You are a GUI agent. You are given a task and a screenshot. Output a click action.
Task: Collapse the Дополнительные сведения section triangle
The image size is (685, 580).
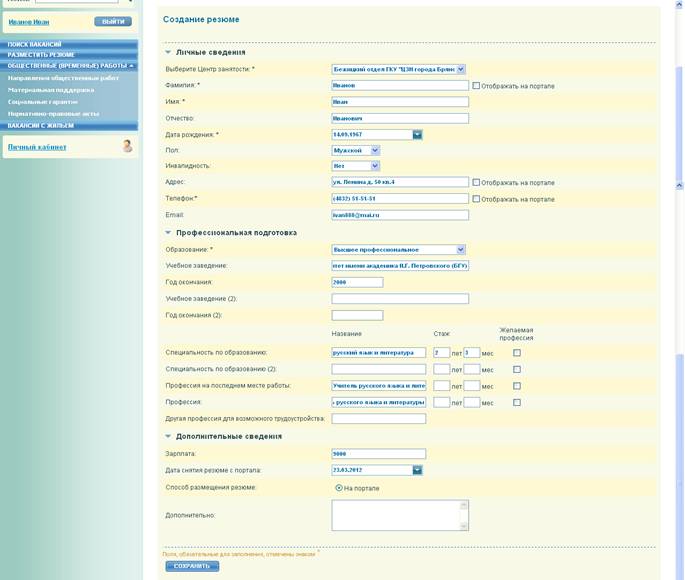[168, 436]
